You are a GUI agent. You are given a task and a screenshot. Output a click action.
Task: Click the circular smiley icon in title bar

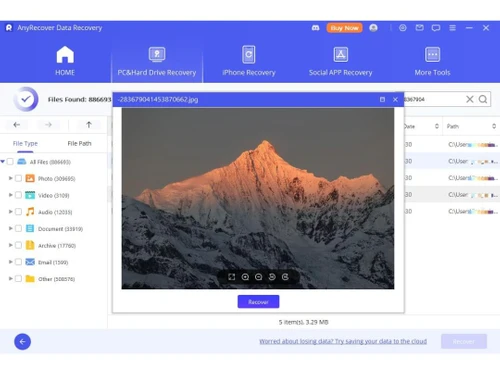click(x=403, y=28)
